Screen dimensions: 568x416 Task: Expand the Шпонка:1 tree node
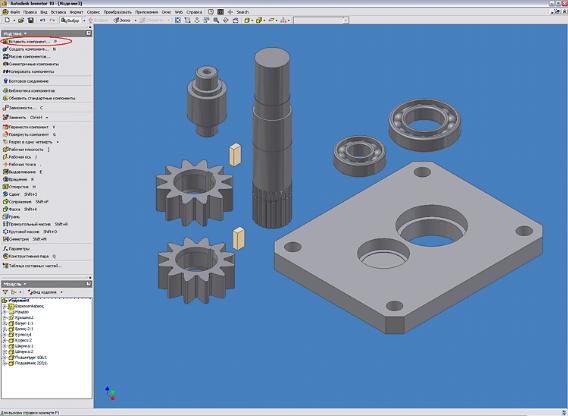pos(5,346)
